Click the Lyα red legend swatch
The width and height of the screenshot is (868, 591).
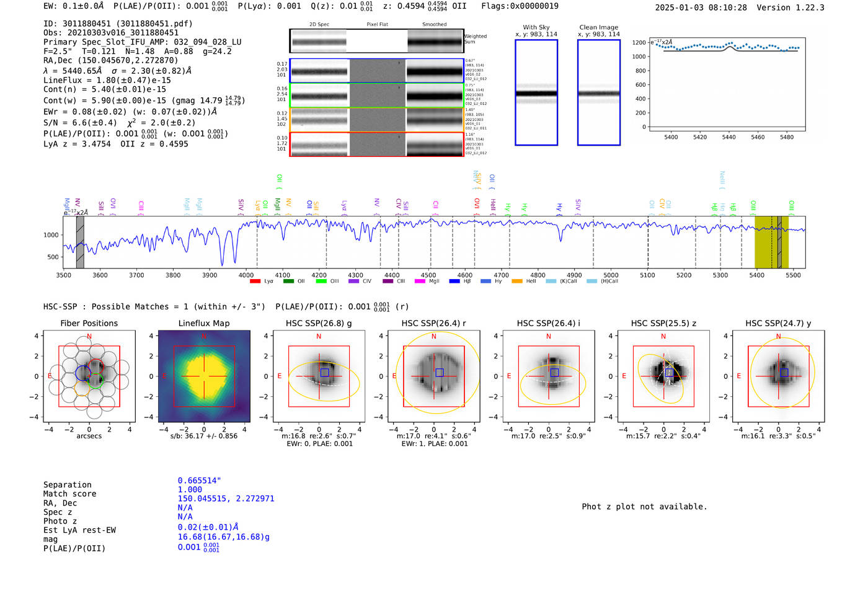pyautogui.click(x=255, y=282)
